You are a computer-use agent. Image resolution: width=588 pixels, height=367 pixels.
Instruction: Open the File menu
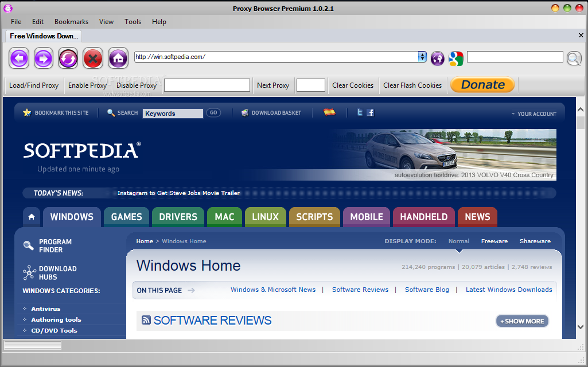coord(16,22)
